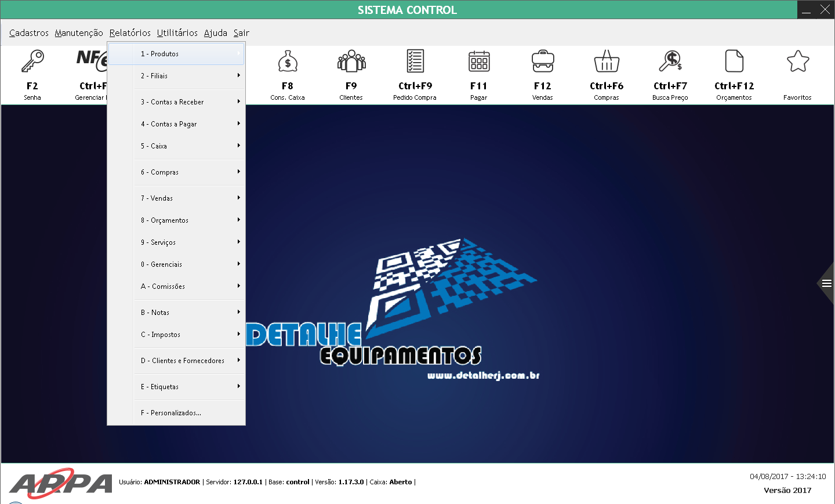This screenshot has height=504, width=835.
Task: Open the Cadastros menu
Action: pos(29,33)
